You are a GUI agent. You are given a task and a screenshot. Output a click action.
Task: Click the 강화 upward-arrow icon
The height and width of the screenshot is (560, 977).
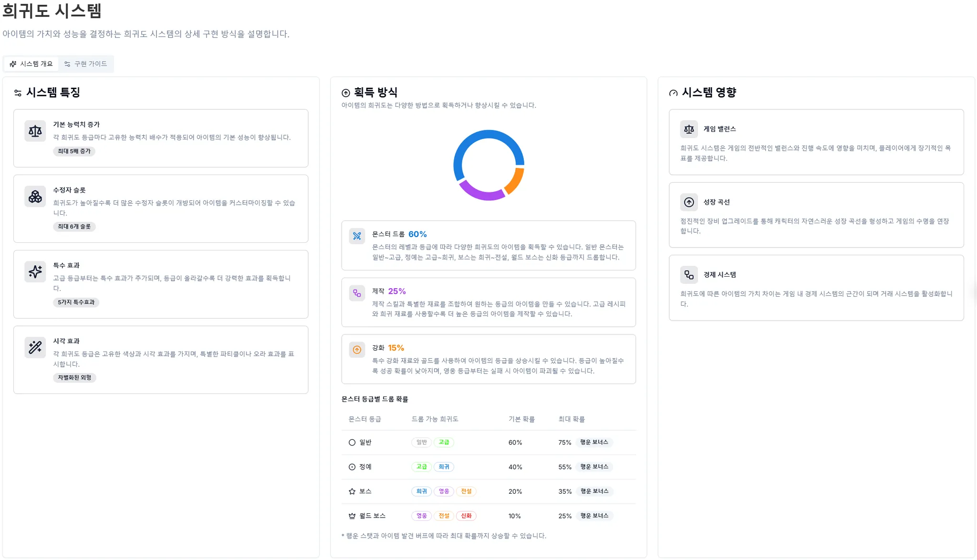pyautogui.click(x=357, y=350)
